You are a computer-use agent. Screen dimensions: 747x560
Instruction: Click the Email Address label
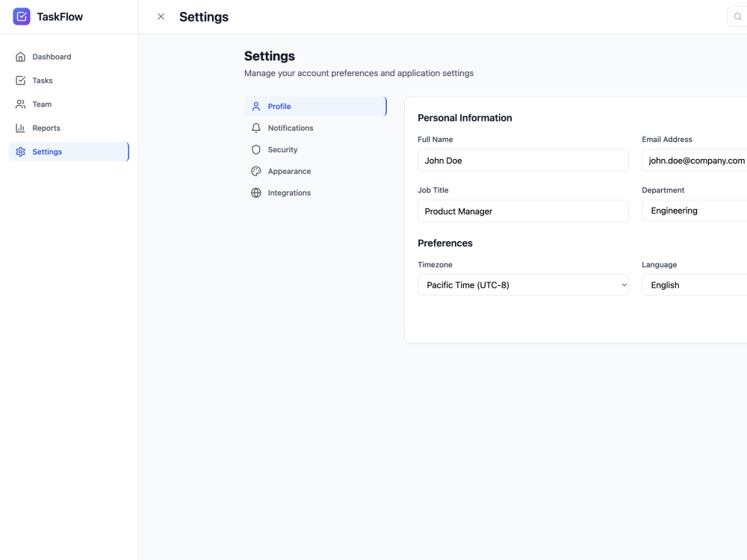666,139
